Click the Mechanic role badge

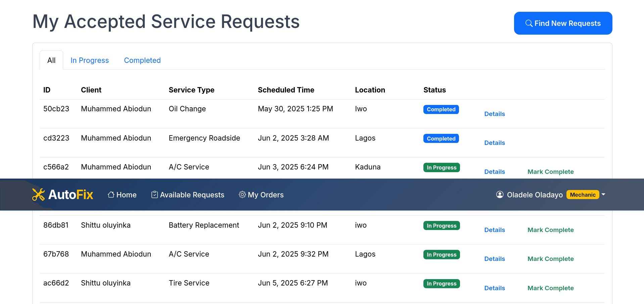pos(583,195)
